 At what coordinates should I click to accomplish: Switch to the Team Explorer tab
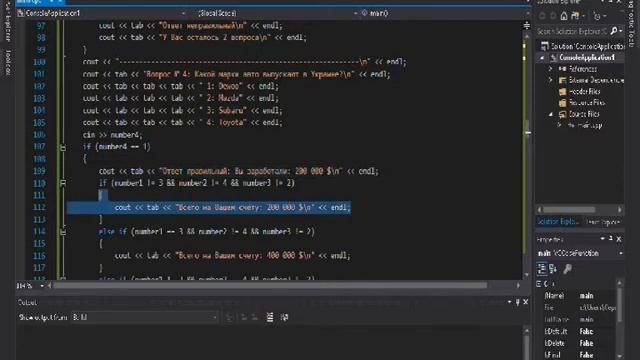point(603,222)
